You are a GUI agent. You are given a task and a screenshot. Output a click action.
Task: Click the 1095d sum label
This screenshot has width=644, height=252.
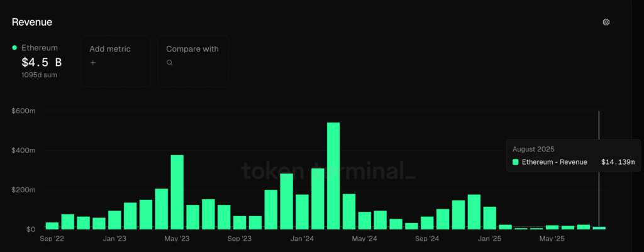tap(40, 75)
